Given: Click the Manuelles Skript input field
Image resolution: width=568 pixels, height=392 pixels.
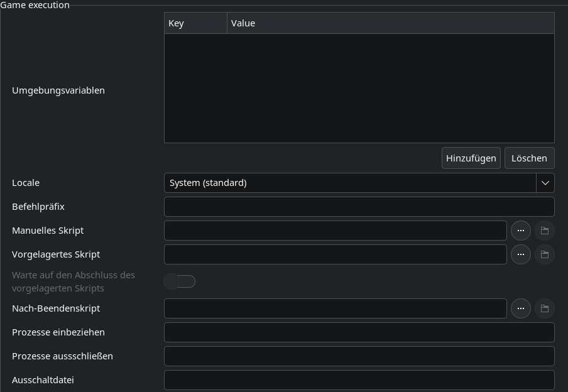Looking at the screenshot, I should (x=335, y=231).
